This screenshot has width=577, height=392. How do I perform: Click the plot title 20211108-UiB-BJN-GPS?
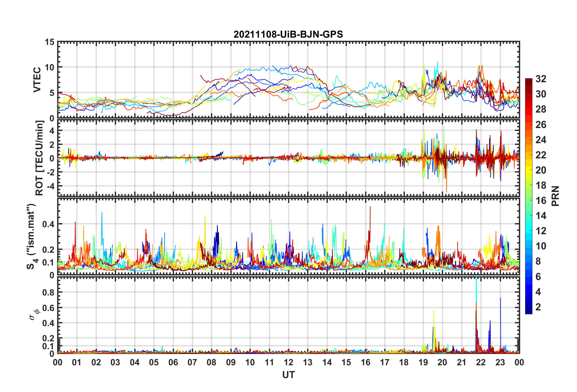coord(288,34)
